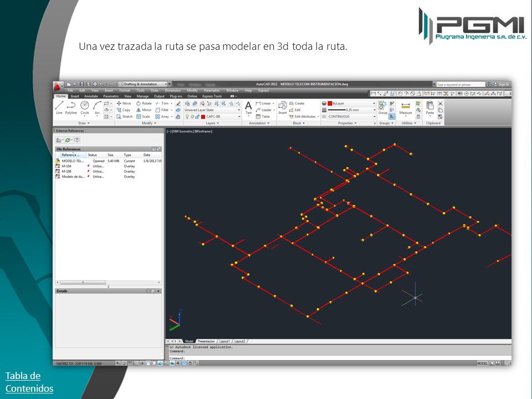Click the Trim tool
This screenshot has width=532, height=399.
coord(162,103)
